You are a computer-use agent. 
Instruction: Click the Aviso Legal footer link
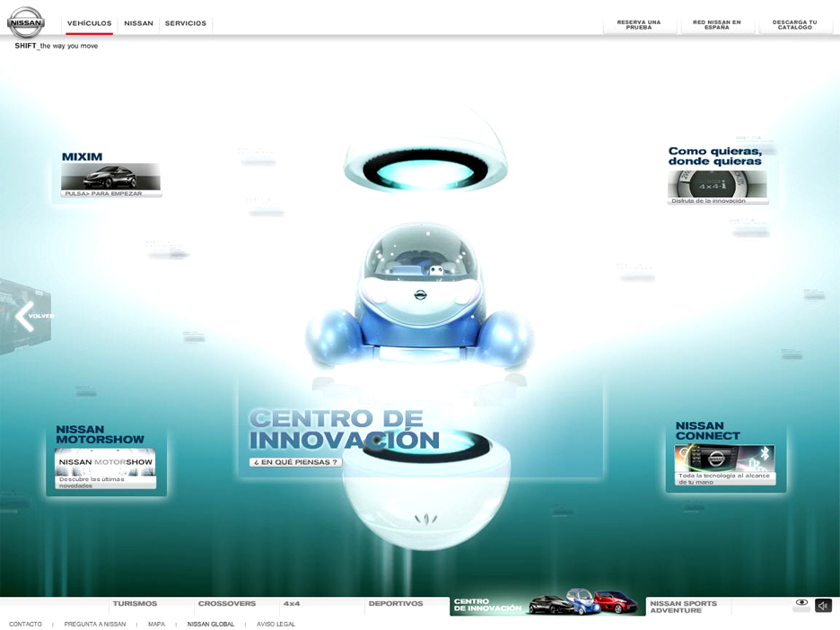point(276,624)
